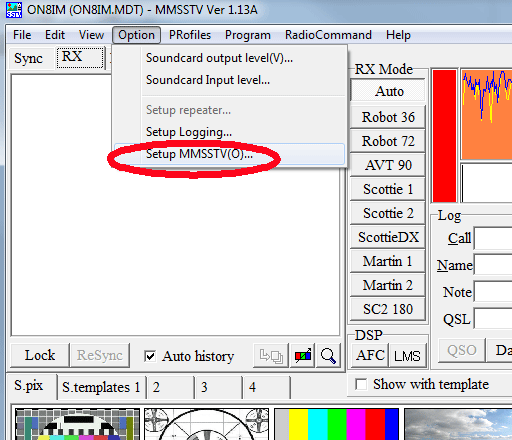Select stock templates tab 4
Viewport: 512px width, 440px height.
click(x=266, y=387)
